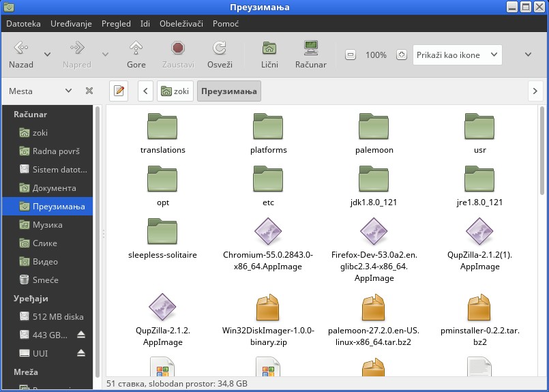Screen dimensions: 549x392
Task: Expand the Nazad history dropdown arrow
Action: (47, 55)
